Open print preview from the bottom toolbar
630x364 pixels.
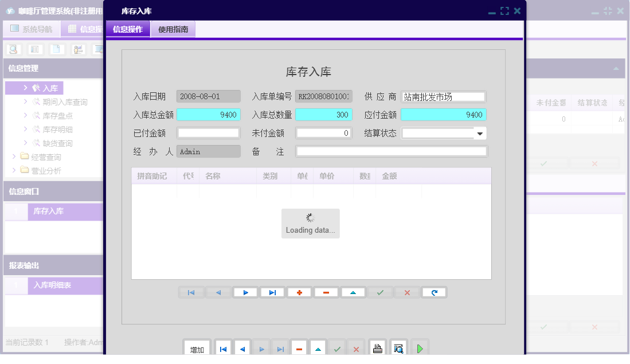pos(398,347)
